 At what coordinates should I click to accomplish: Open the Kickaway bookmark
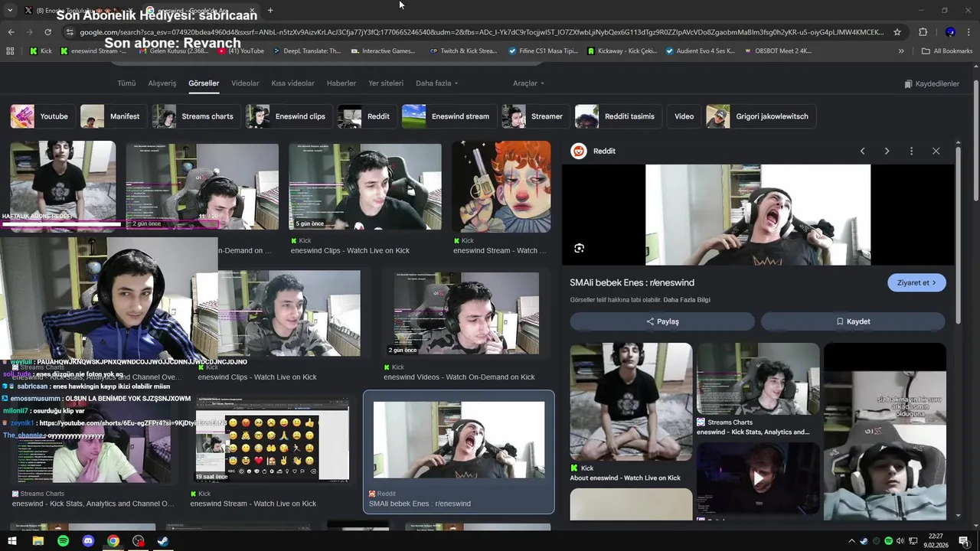pos(622,51)
